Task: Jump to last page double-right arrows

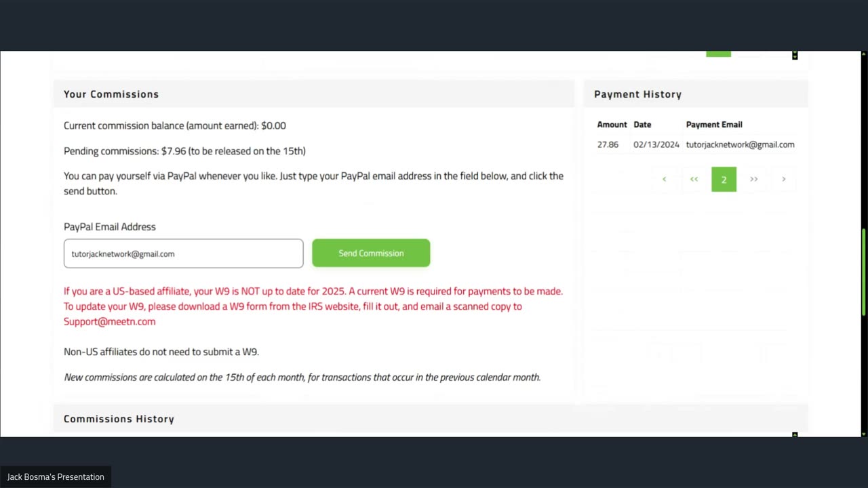Action: [753, 179]
